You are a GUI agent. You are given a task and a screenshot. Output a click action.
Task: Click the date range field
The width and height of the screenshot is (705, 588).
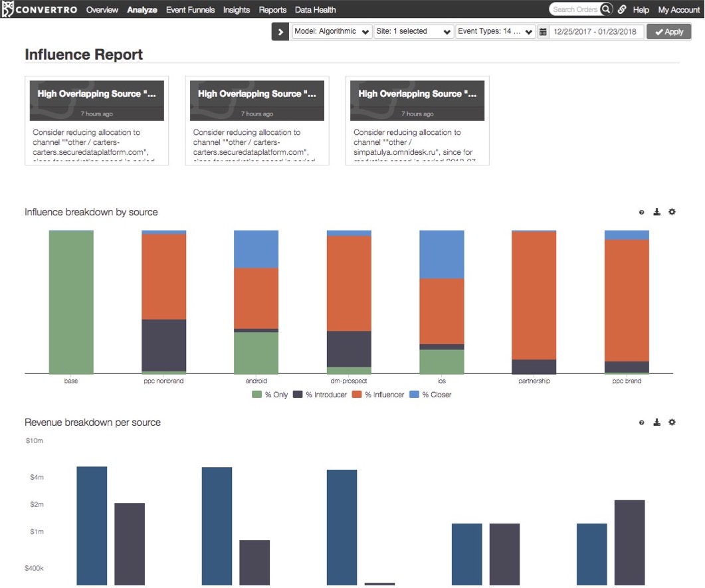pos(595,31)
